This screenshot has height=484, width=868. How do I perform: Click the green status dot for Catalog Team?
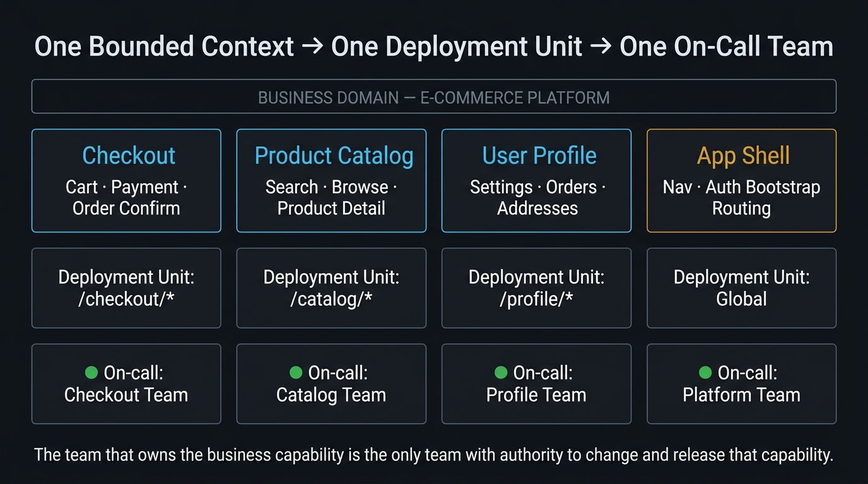296,373
